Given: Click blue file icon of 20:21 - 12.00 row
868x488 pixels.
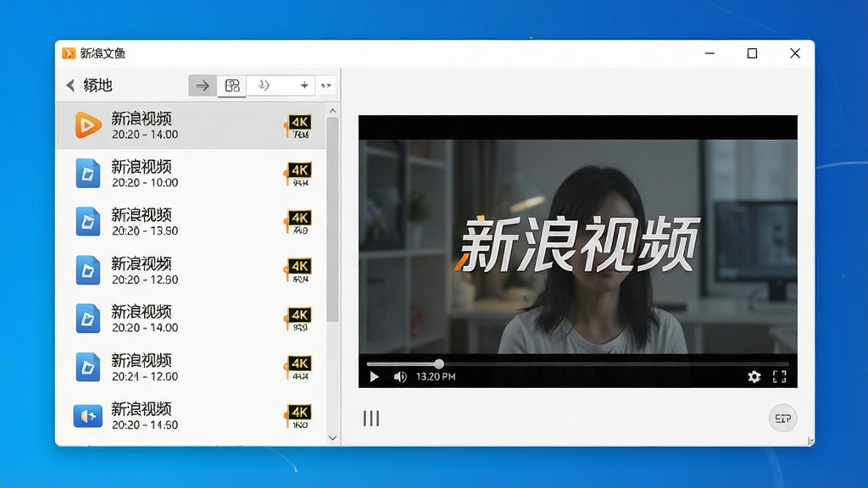Looking at the screenshot, I should tap(88, 368).
